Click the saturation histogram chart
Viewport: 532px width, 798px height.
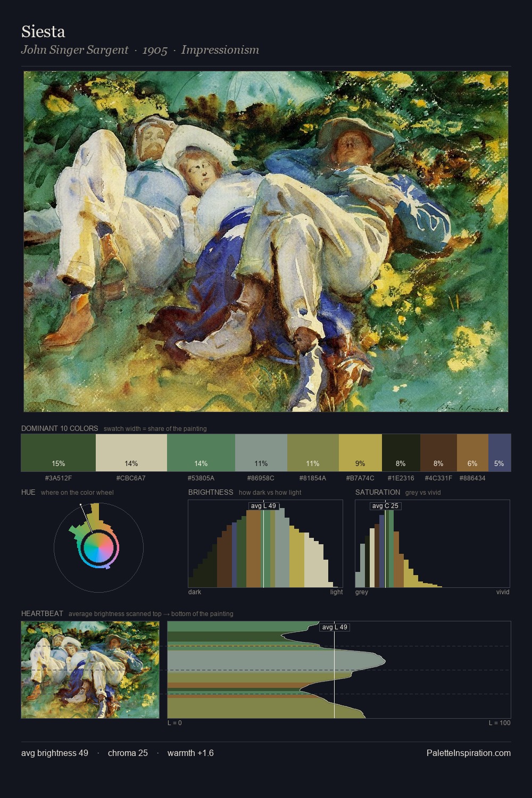coord(433,544)
